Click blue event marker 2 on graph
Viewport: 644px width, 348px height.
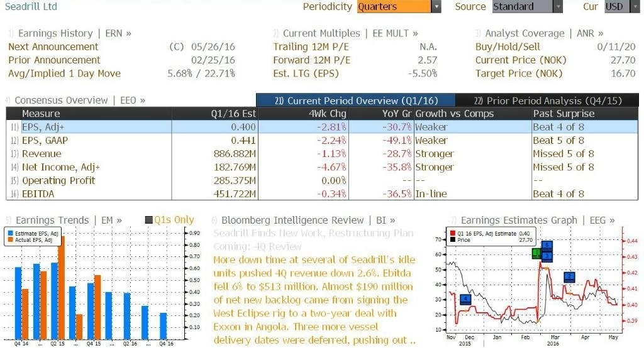coord(569,277)
